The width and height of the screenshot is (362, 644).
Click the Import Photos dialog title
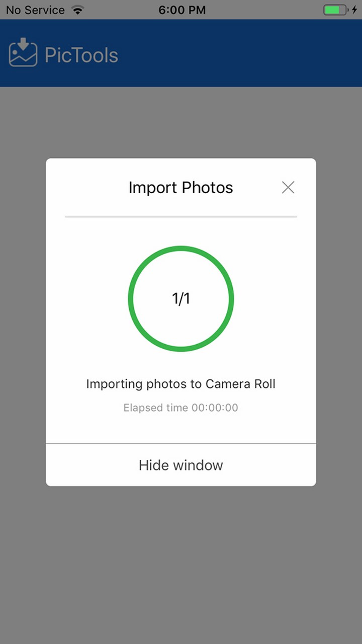coord(181,188)
